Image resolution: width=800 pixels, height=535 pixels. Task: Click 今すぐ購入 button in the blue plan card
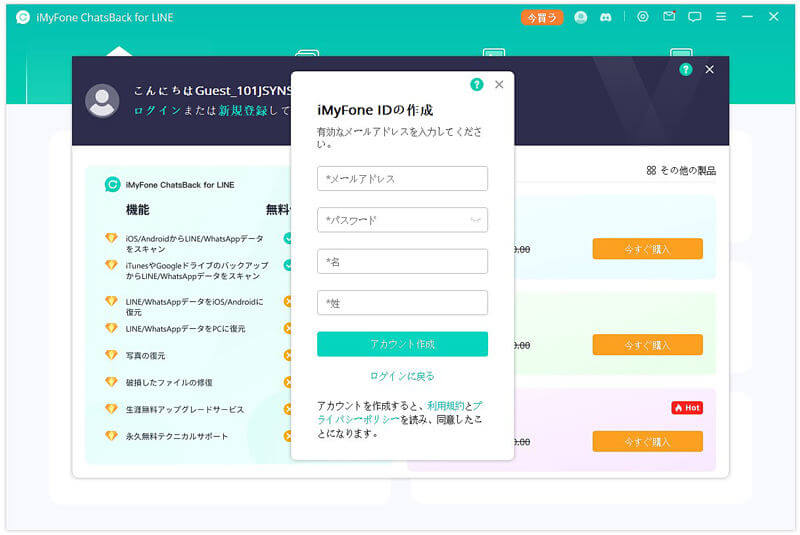click(647, 249)
